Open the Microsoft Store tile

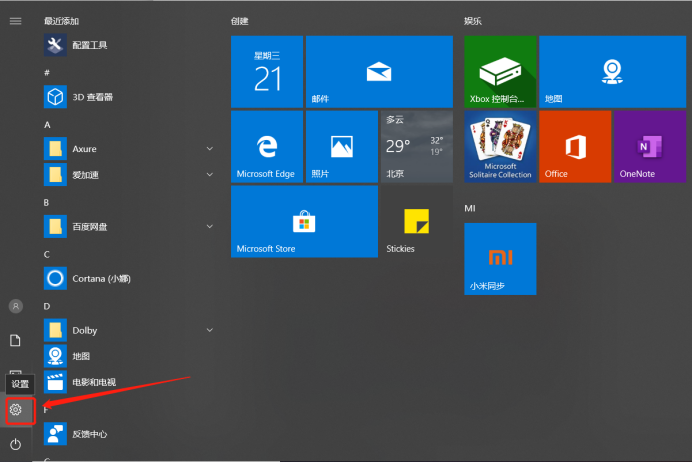[x=303, y=222]
